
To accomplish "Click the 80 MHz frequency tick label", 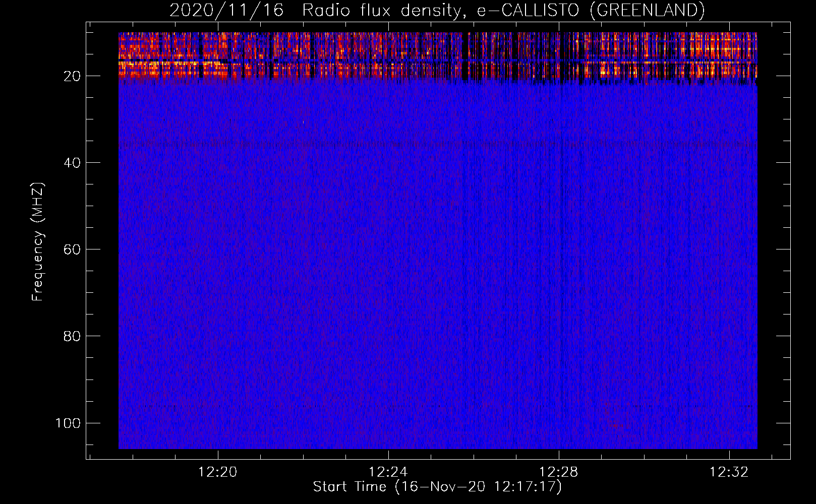I will point(72,336).
